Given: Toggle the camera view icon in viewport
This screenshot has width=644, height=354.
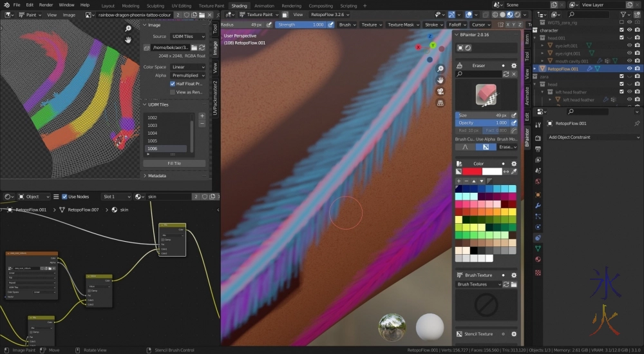Looking at the screenshot, I should click(440, 91).
